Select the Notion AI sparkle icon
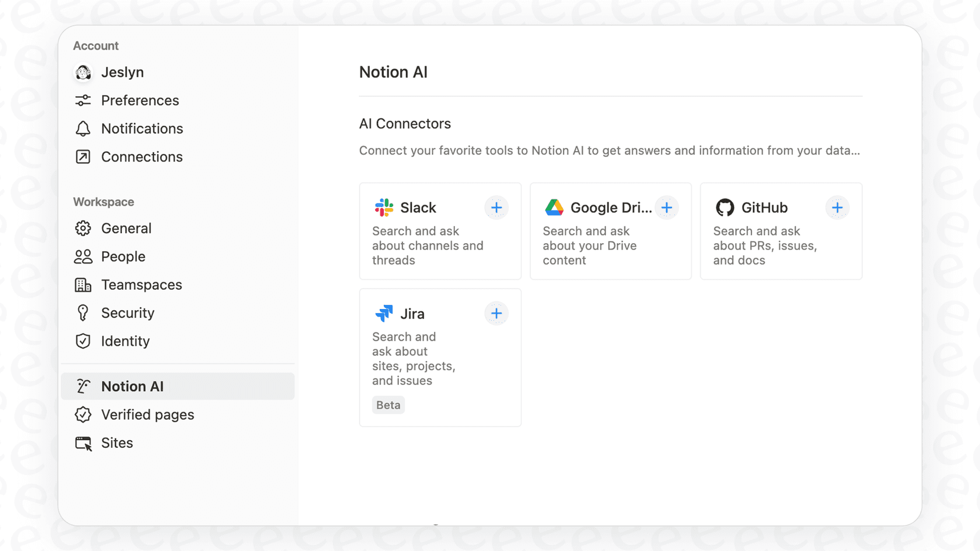The height and width of the screenshot is (551, 980). pos(83,386)
